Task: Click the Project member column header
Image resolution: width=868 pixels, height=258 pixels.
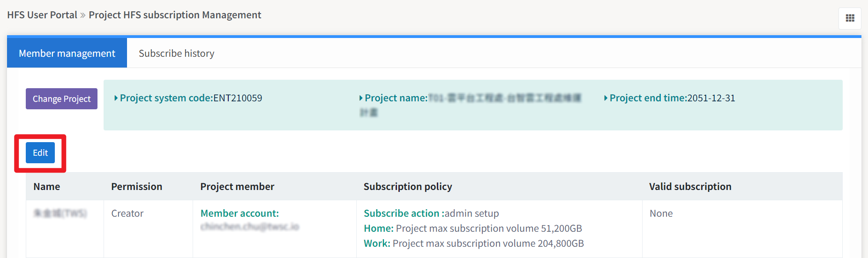Action: pyautogui.click(x=237, y=187)
